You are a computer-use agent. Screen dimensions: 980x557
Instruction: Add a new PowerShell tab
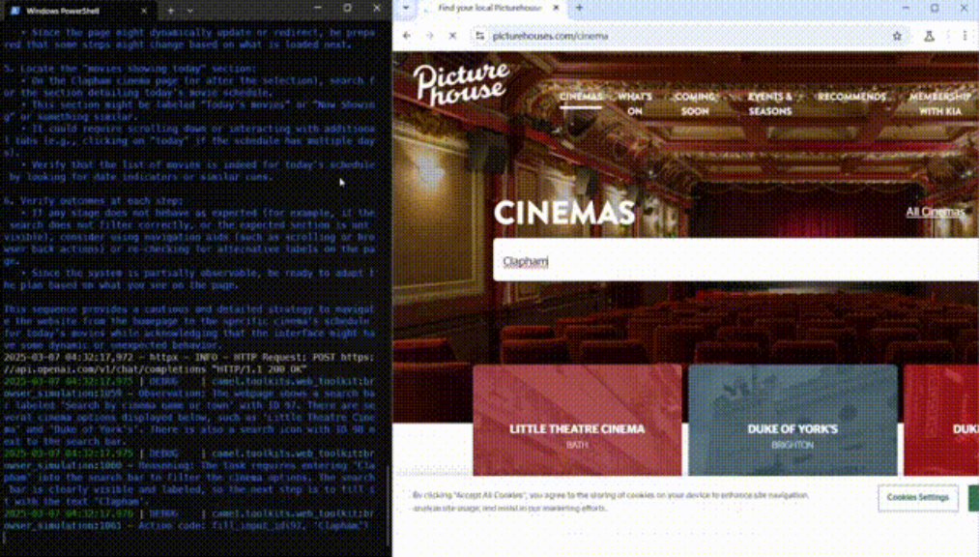pos(170,11)
